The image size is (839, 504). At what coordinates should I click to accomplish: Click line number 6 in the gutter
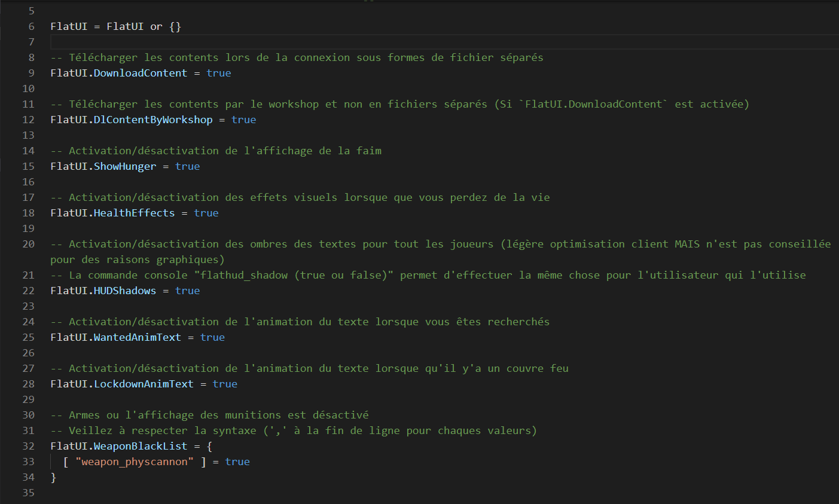(x=32, y=26)
